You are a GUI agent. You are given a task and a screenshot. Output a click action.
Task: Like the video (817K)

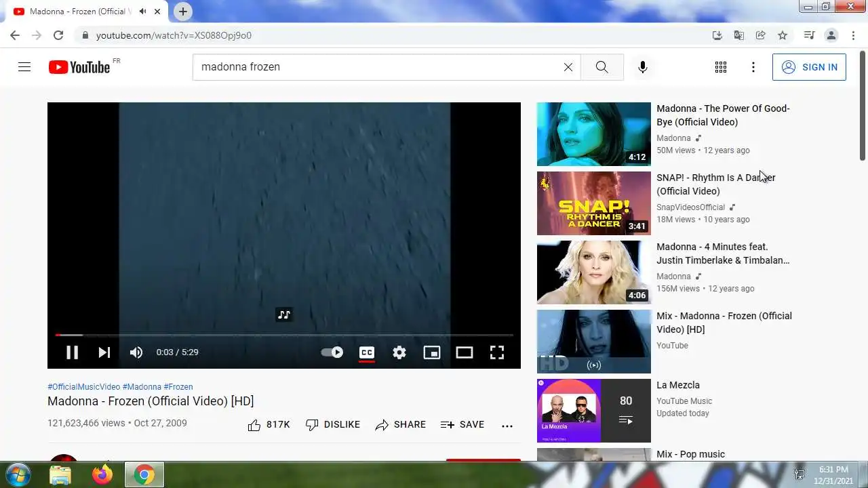point(269,425)
